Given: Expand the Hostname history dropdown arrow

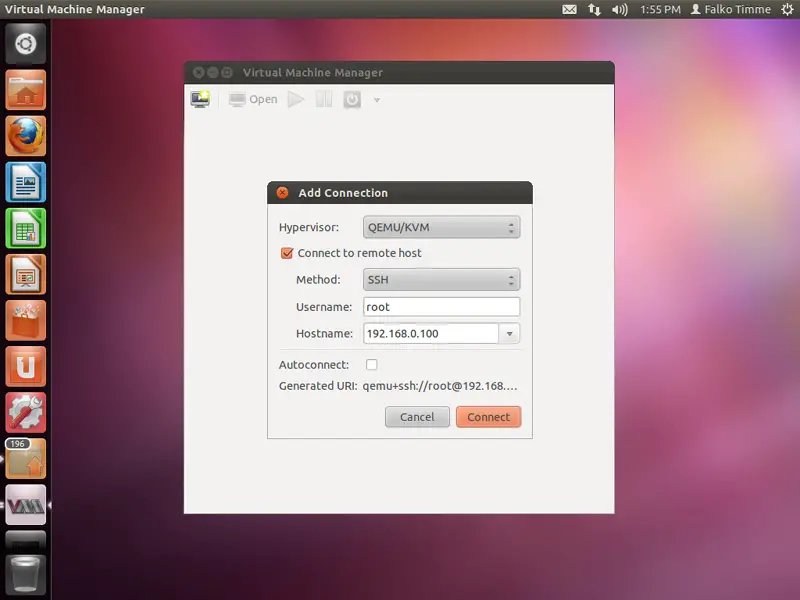Looking at the screenshot, I should click(x=509, y=334).
